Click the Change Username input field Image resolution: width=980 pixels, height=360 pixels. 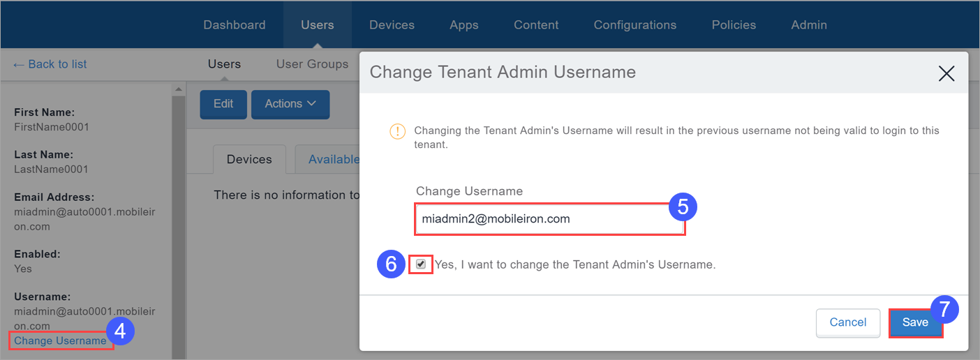(x=549, y=219)
